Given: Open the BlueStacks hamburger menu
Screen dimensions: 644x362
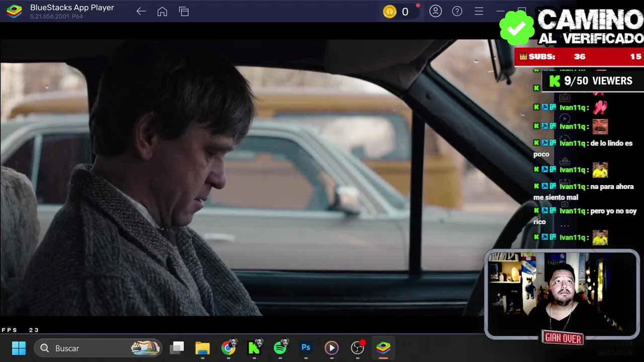Looking at the screenshot, I should coord(478,11).
